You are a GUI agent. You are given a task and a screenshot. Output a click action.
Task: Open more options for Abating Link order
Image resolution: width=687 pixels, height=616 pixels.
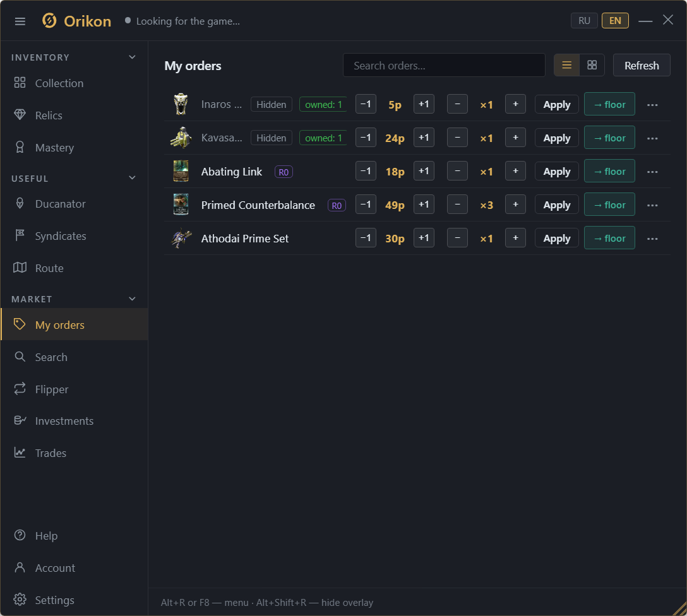pos(652,172)
